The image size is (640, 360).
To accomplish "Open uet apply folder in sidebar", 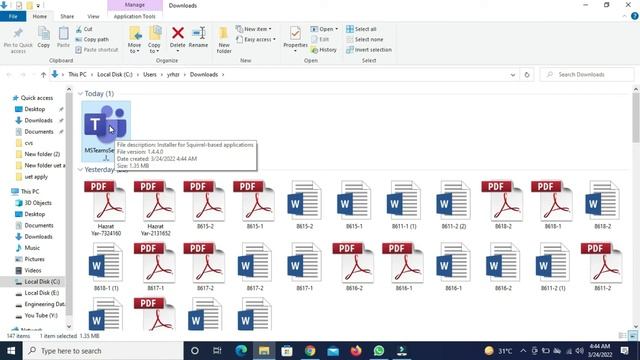I will [36, 177].
